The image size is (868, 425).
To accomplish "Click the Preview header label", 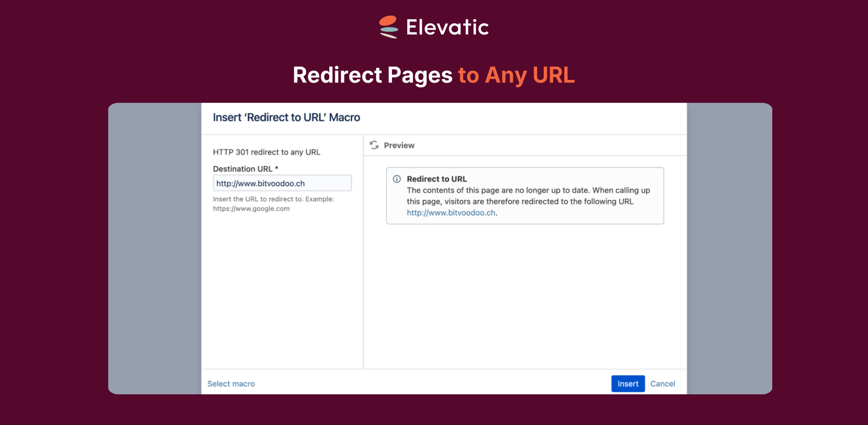I will click(399, 145).
